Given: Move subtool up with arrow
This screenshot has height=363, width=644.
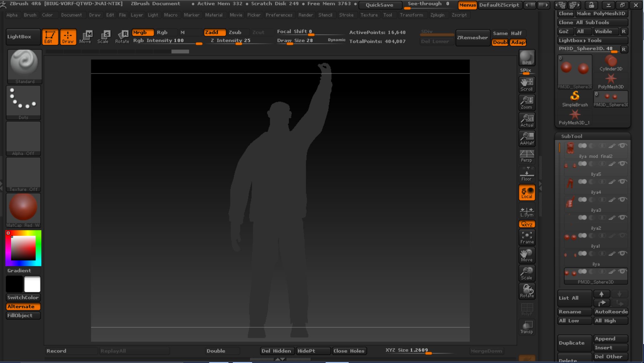Looking at the screenshot, I should point(602,294).
